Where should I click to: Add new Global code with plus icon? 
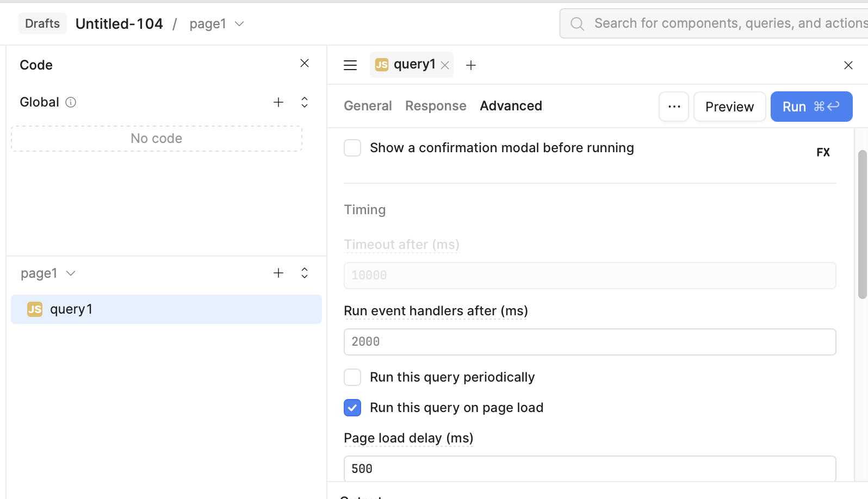point(278,102)
